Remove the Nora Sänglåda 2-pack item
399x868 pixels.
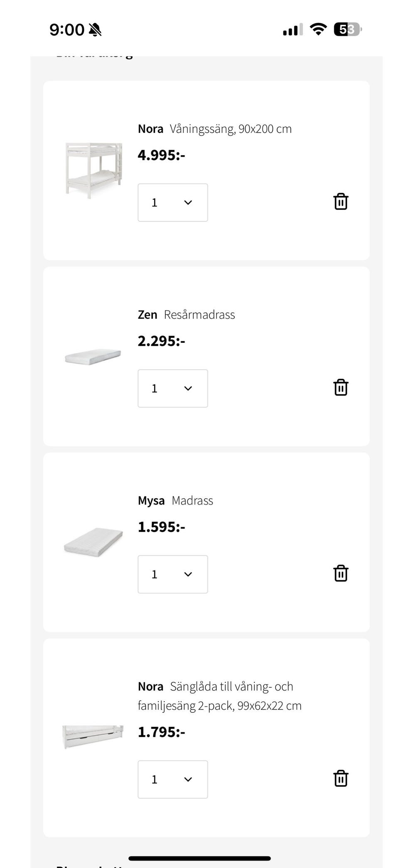(x=340, y=779)
